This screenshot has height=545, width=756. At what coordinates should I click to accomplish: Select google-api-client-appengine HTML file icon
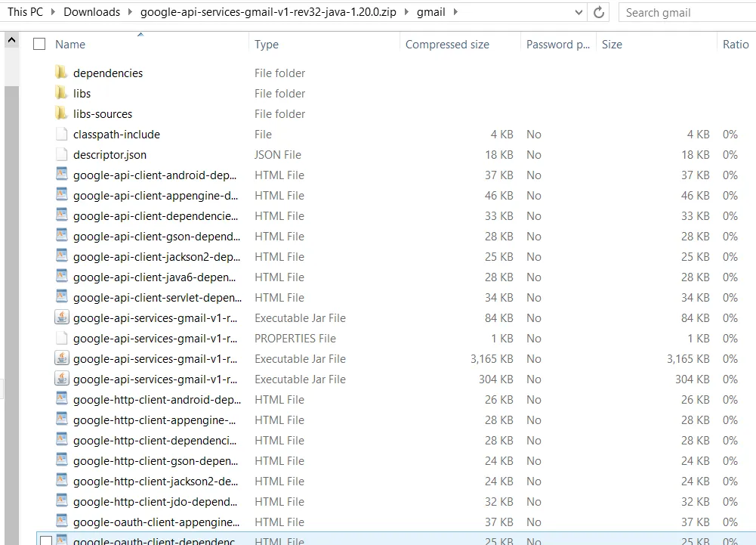pos(61,195)
